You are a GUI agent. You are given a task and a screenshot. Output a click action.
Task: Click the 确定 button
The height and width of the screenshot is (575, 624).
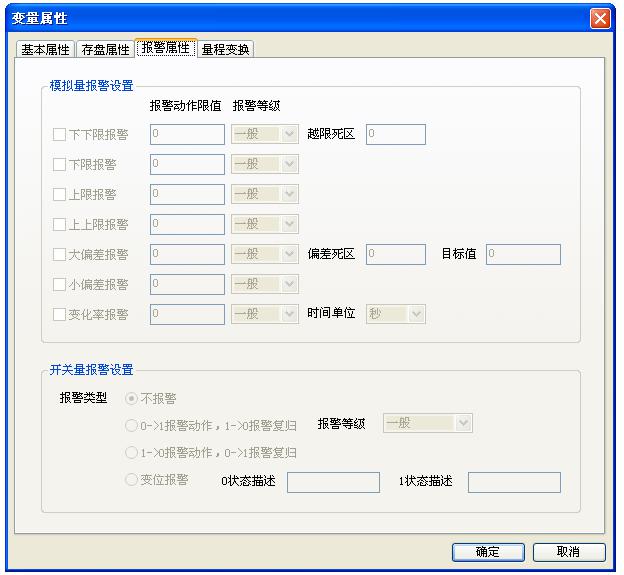click(488, 552)
